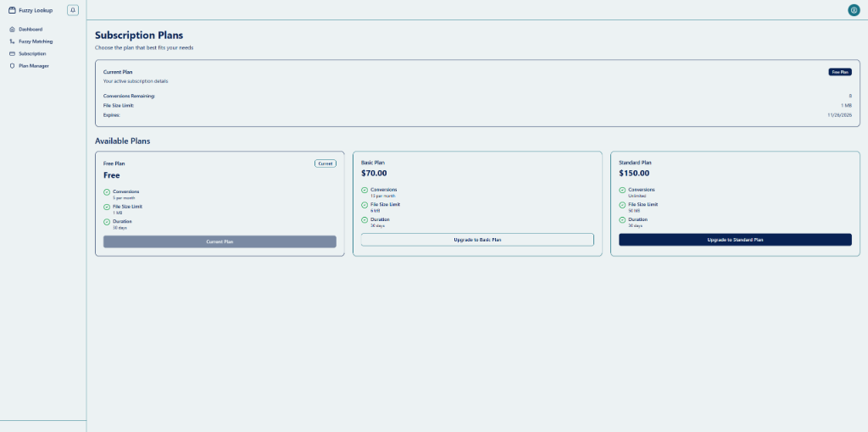Image resolution: width=868 pixels, height=432 pixels.
Task: Select Subscription in the sidebar
Action: [32, 53]
